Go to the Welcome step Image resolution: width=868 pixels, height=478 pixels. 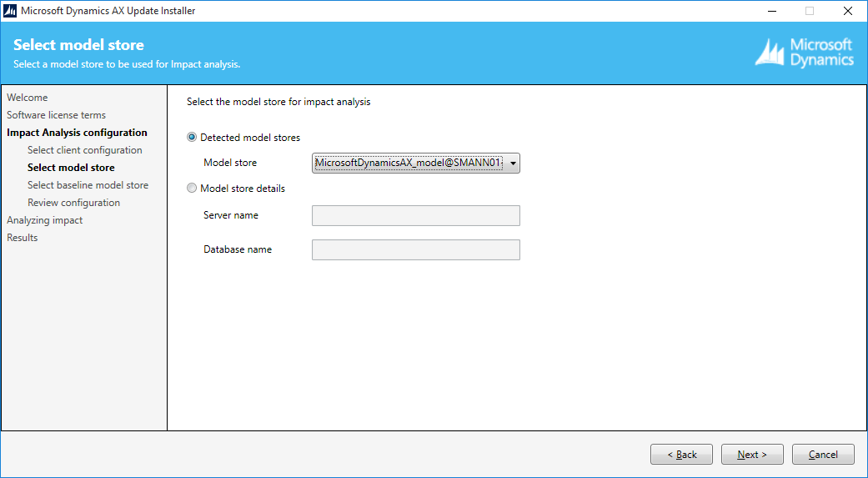tap(28, 98)
